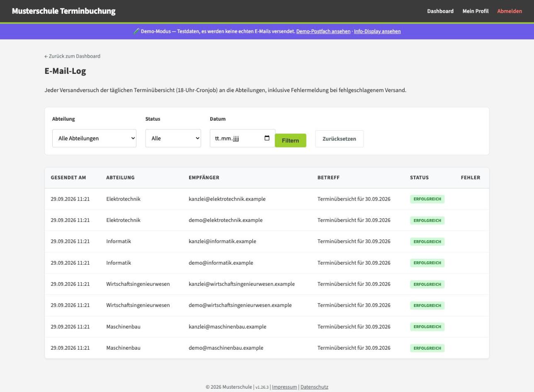The height and width of the screenshot is (392, 534).
Task: Open Mein Profil in the navigation
Action: pyautogui.click(x=476, y=11)
